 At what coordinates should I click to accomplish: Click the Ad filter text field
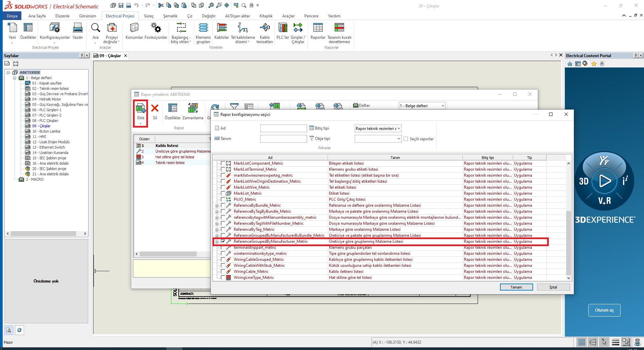pyautogui.click(x=283, y=129)
